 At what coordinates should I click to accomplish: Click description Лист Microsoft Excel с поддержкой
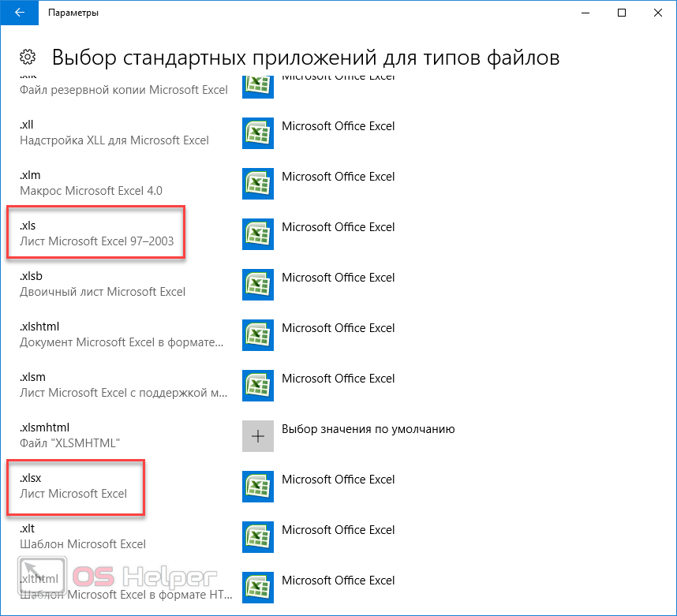tap(123, 393)
